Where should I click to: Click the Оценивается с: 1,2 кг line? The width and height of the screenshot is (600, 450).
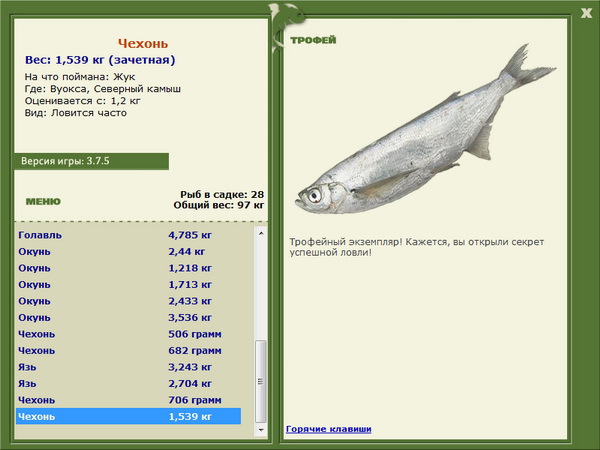point(83,101)
